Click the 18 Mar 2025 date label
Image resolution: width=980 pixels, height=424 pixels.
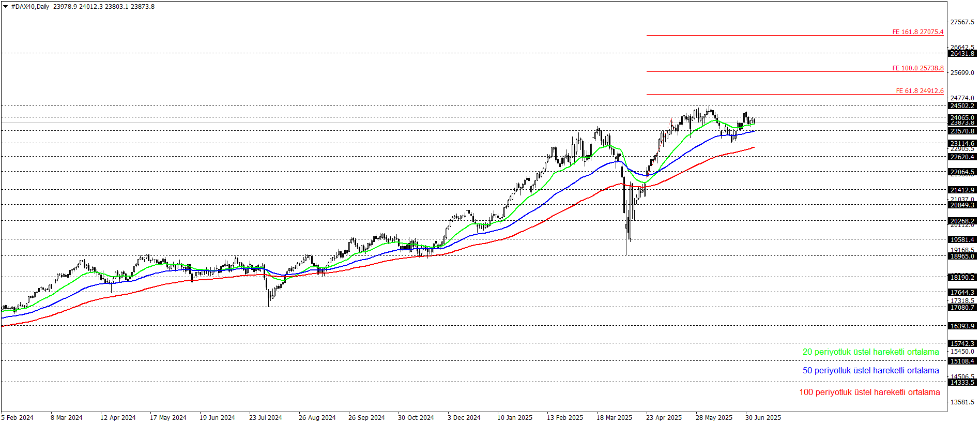614,418
